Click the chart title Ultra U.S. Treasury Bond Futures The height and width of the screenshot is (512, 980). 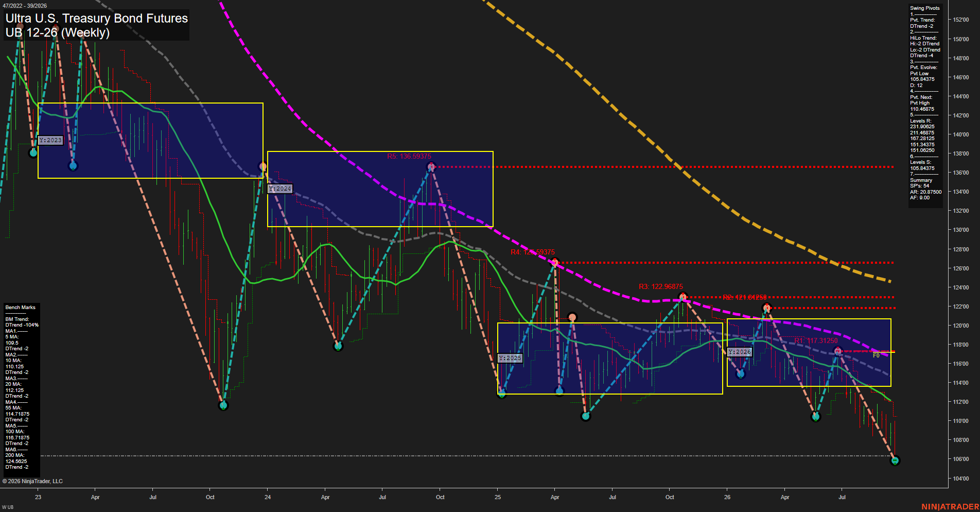coord(97,18)
